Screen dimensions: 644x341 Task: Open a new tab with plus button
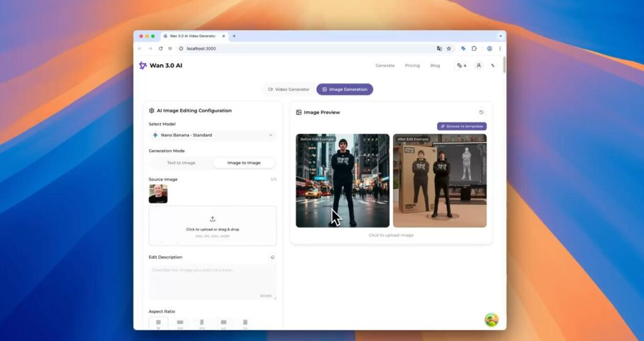[x=234, y=36]
